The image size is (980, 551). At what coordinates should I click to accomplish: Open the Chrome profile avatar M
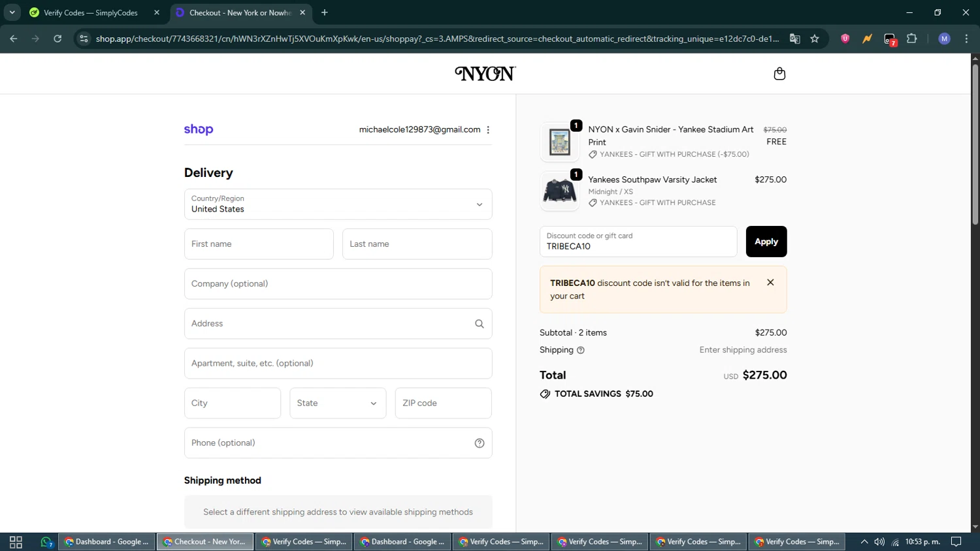click(x=944, y=39)
